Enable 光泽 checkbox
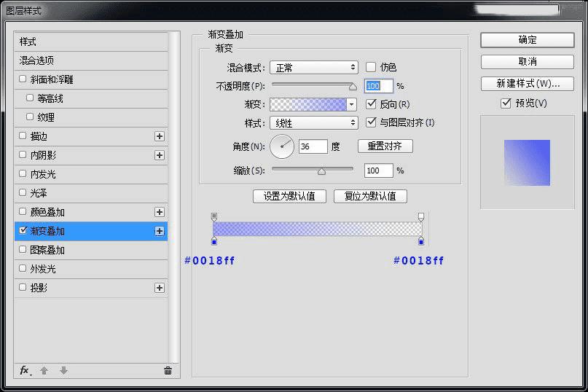588x392 pixels. click(x=23, y=192)
